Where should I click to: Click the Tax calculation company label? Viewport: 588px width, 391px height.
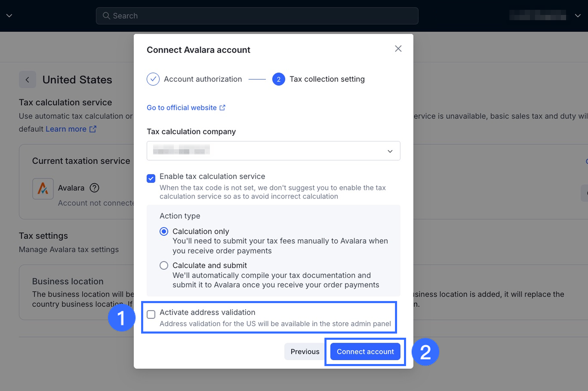[191, 131]
